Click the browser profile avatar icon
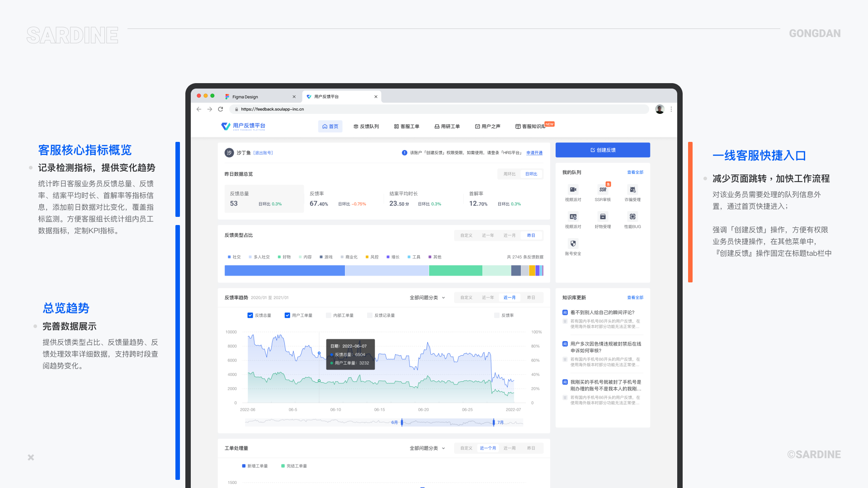 [660, 109]
